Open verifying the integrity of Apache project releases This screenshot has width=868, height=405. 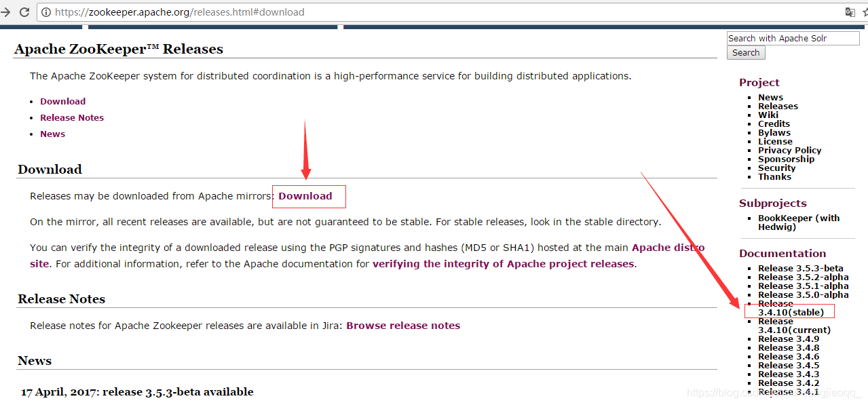(x=503, y=264)
